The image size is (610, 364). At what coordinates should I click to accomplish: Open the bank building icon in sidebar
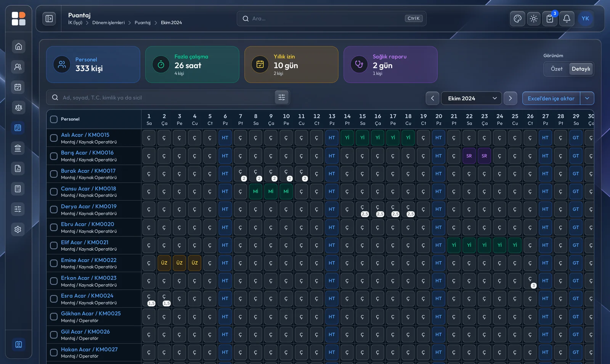click(x=18, y=148)
